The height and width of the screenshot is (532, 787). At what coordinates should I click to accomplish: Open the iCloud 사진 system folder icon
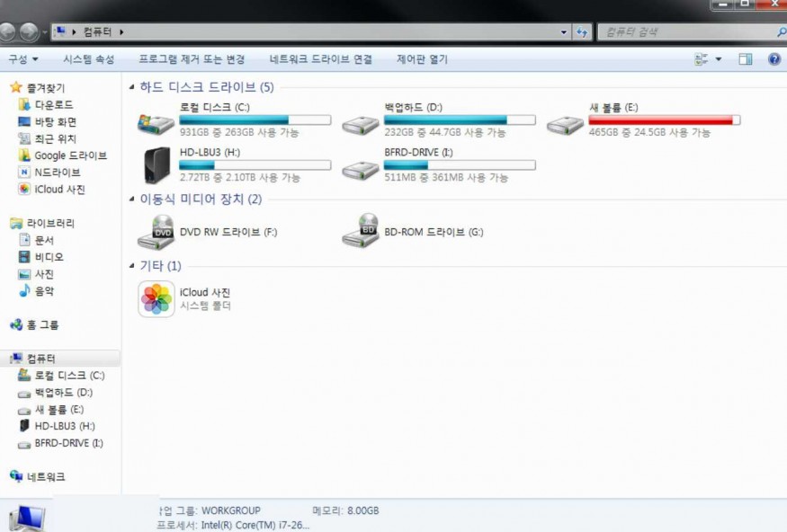(157, 299)
